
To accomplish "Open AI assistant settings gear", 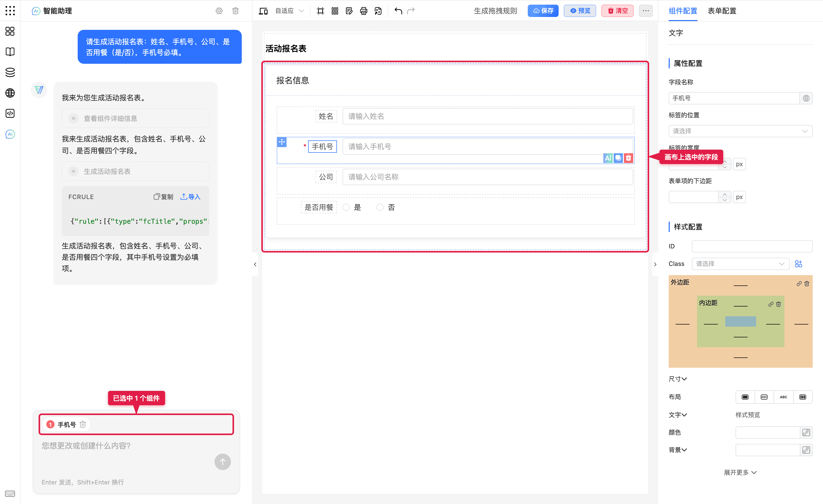I will point(219,11).
